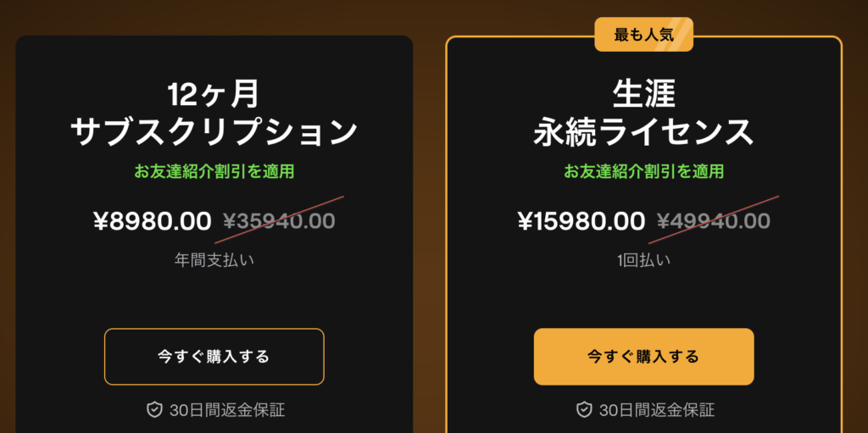The width and height of the screenshot is (868, 433).
Task: Click the lifetime license 今すぐ購入する button
Action: click(644, 357)
